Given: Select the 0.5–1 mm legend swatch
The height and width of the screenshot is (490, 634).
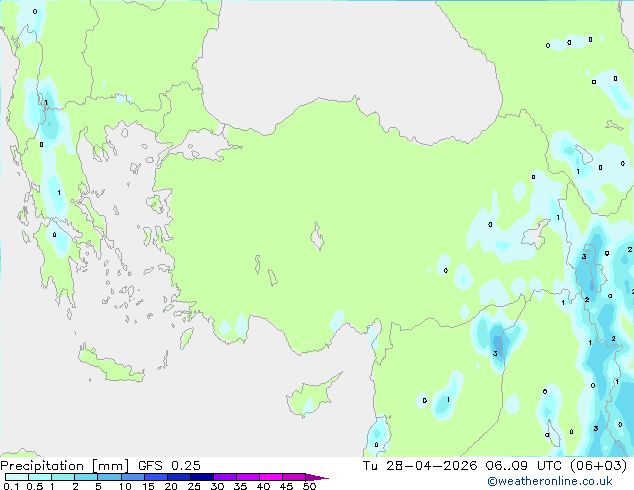Looking at the screenshot, I should click(40, 477).
